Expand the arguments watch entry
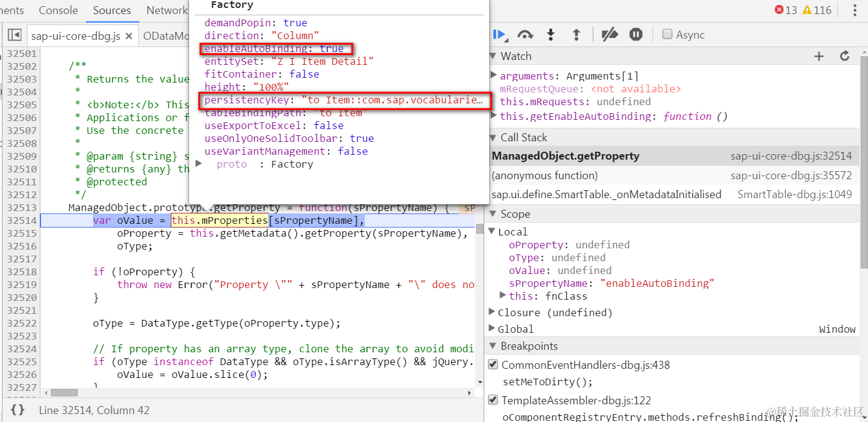This screenshot has height=422, width=868. (494, 76)
